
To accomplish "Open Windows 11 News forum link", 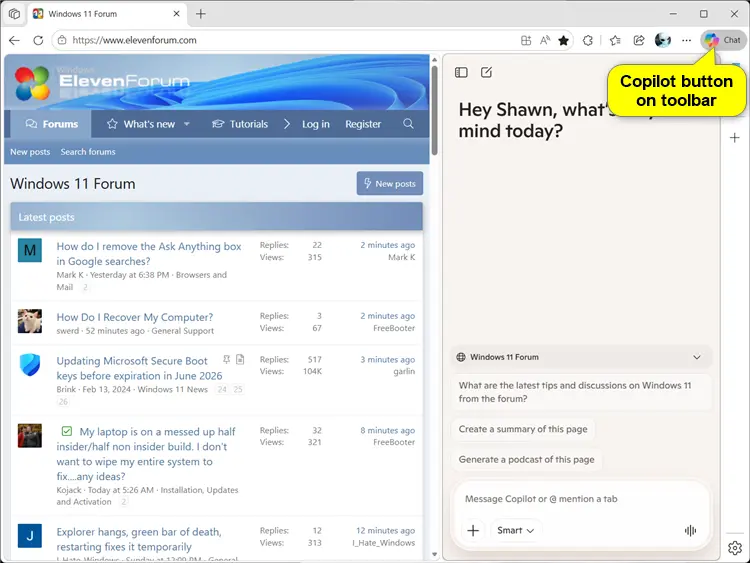I will (x=173, y=389).
